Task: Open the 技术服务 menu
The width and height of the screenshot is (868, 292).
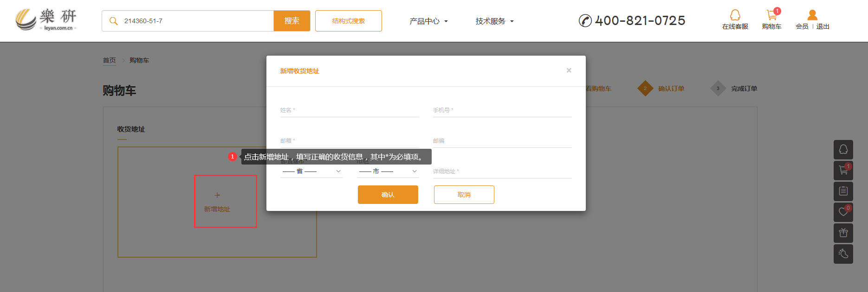Action: [x=494, y=21]
